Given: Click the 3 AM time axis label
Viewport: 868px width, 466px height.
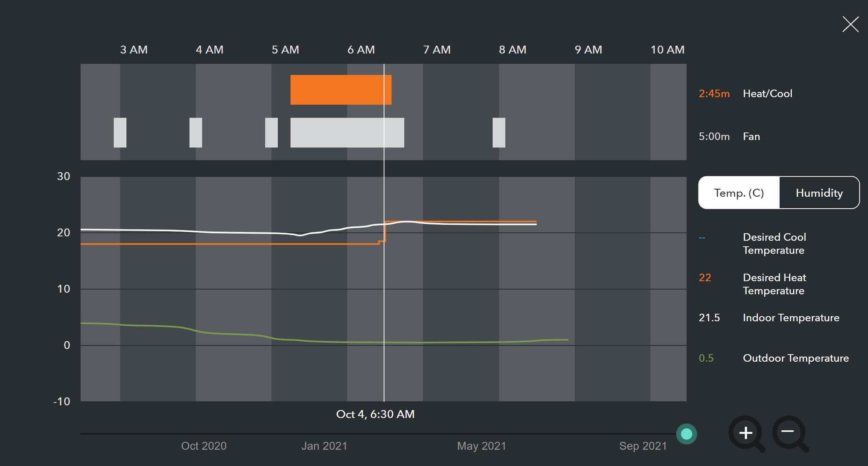Looking at the screenshot, I should click(134, 50).
